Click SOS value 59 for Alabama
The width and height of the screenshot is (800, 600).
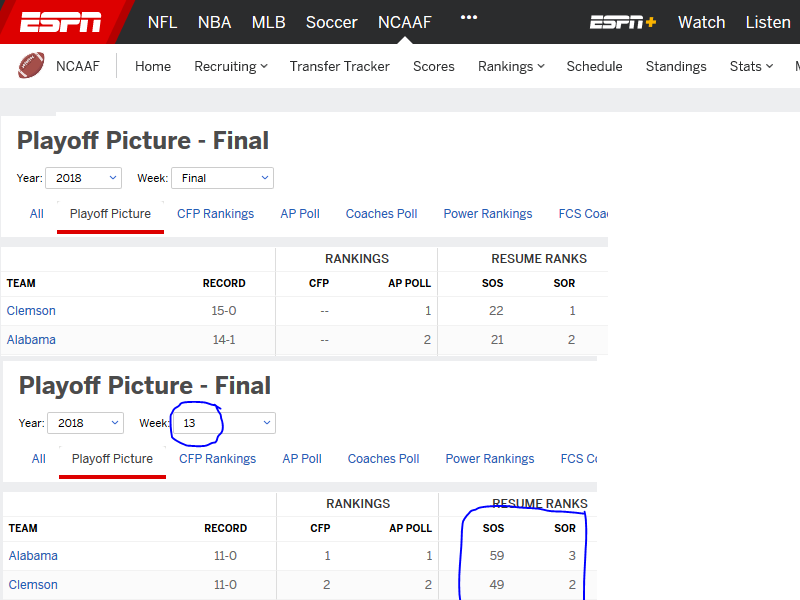pos(497,556)
